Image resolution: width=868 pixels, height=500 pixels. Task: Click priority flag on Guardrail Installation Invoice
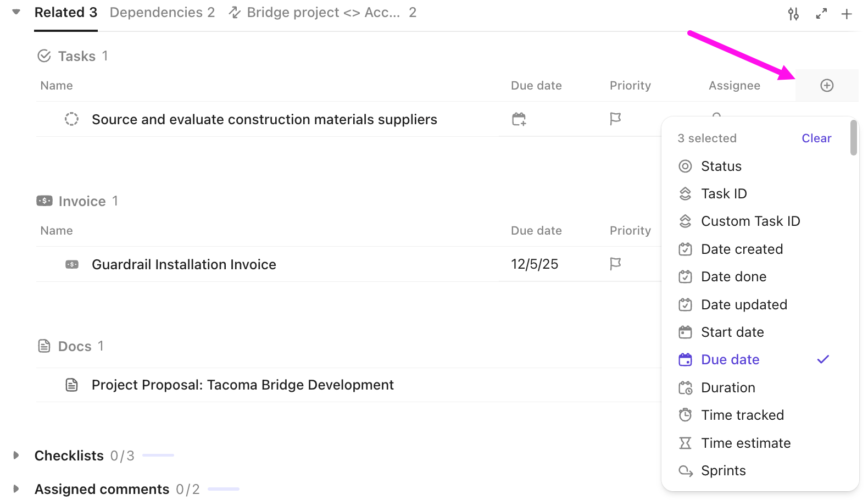pyautogui.click(x=615, y=264)
